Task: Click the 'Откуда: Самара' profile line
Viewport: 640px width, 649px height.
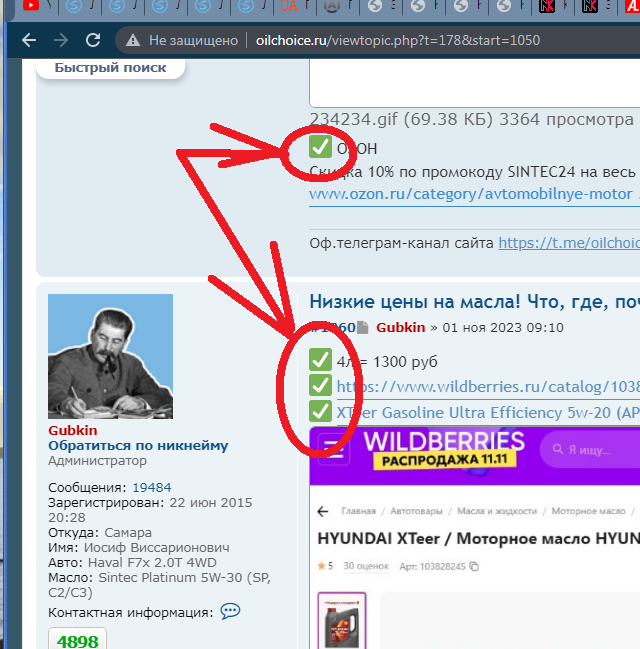Action: coord(100,532)
